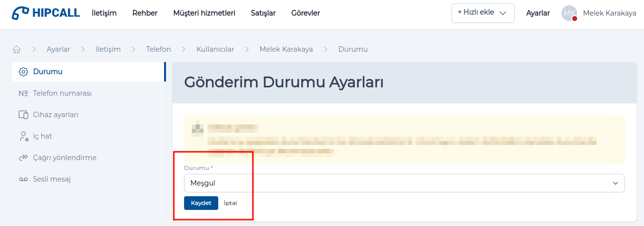Click the Çağrı yönlendirme arrow icon
The image size is (644, 226).
point(23,158)
